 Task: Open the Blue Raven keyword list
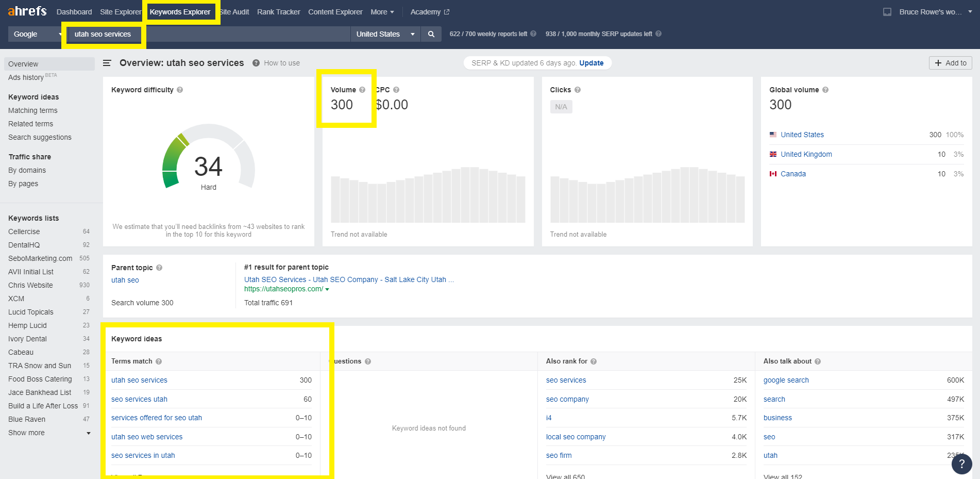click(x=27, y=419)
